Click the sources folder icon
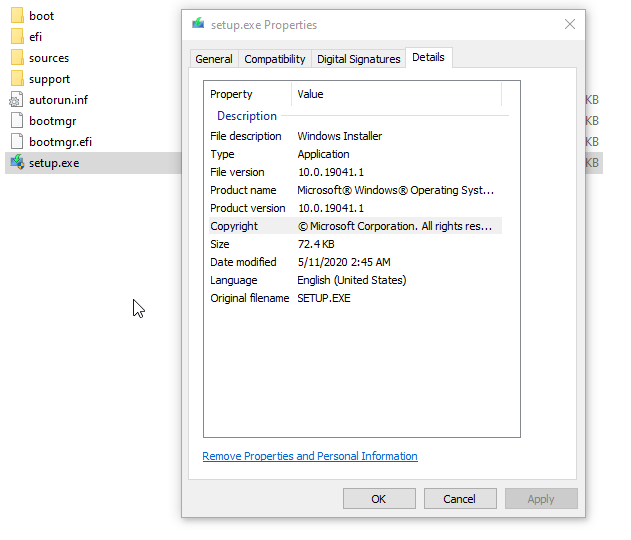The height and width of the screenshot is (540, 631). coord(17,58)
